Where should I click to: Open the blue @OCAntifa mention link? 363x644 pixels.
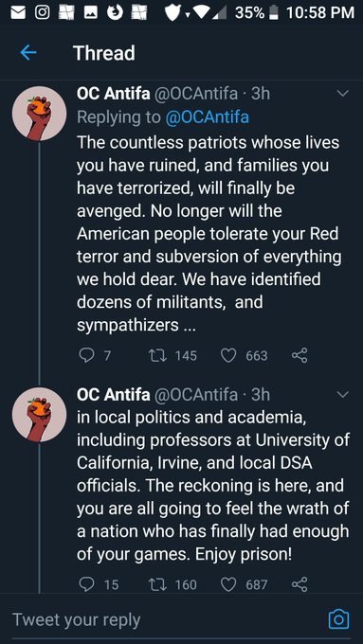click(x=207, y=117)
